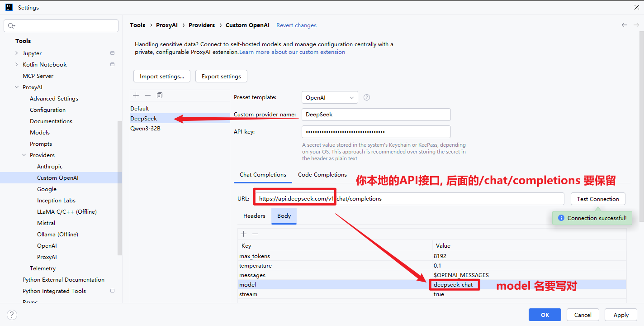This screenshot has width=644, height=326.
Task: Select DeepSeek in provider list
Action: (x=180, y=118)
